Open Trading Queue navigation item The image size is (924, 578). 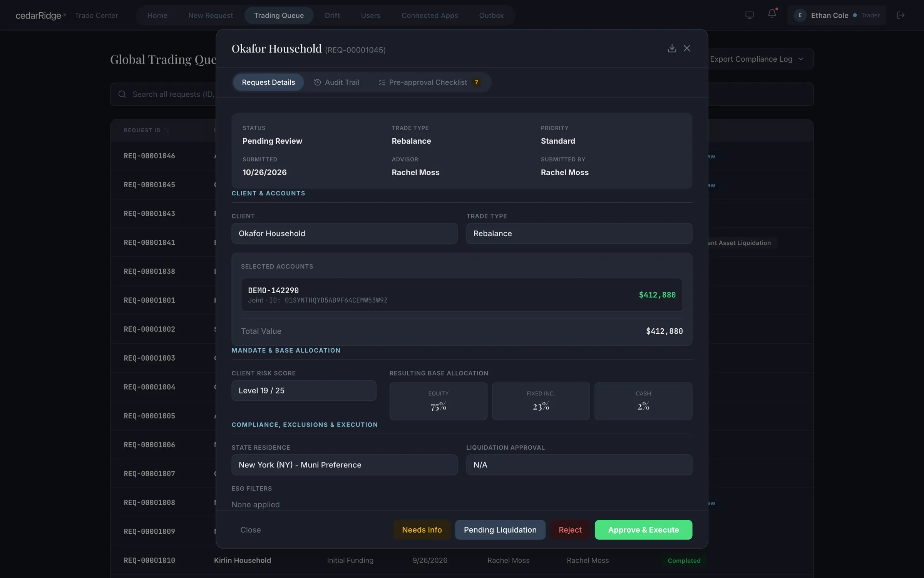279,15
